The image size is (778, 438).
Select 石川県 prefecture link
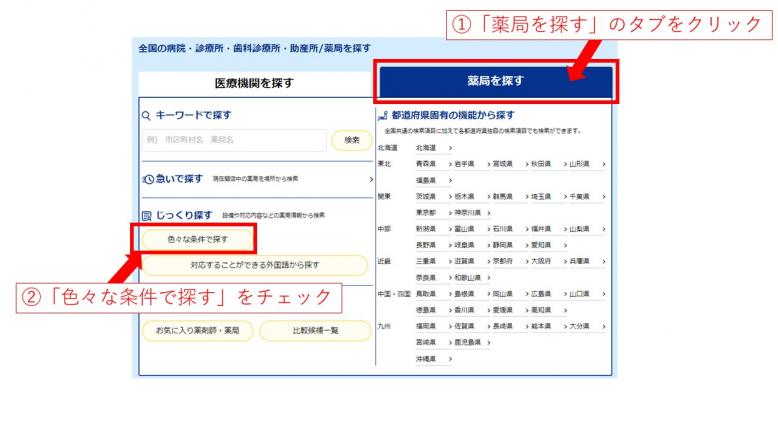pos(511,229)
